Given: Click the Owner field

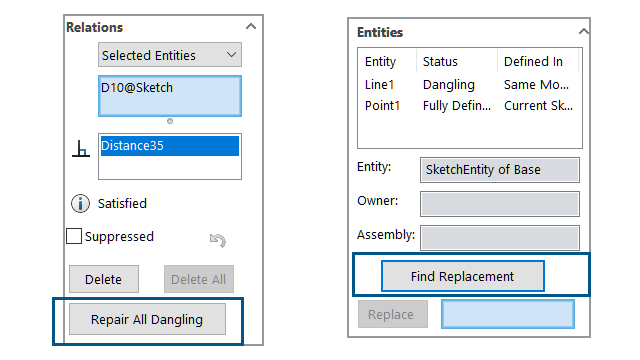Looking at the screenshot, I should [500, 204].
